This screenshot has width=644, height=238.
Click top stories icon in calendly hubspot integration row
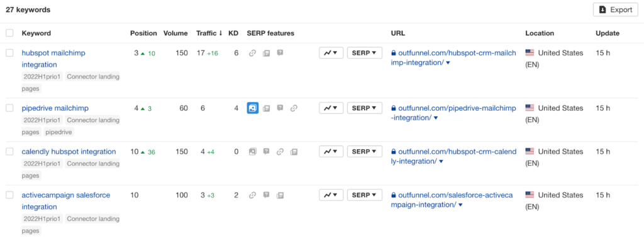(x=294, y=152)
